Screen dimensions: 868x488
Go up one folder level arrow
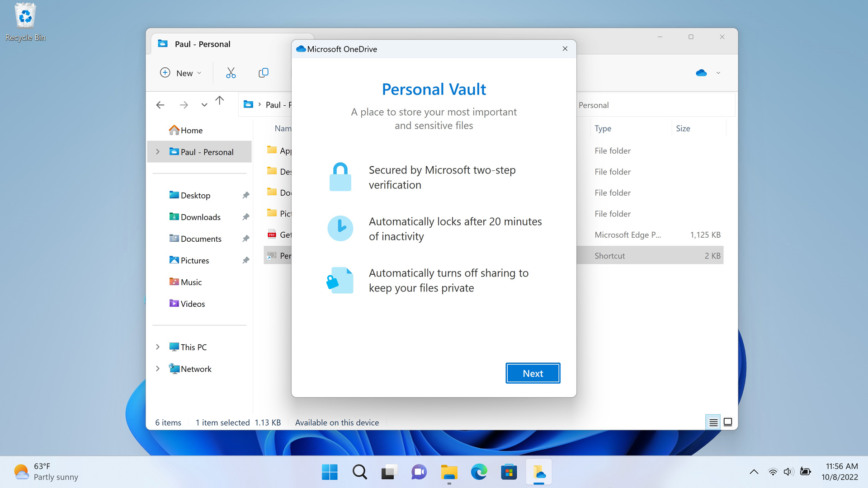click(220, 101)
